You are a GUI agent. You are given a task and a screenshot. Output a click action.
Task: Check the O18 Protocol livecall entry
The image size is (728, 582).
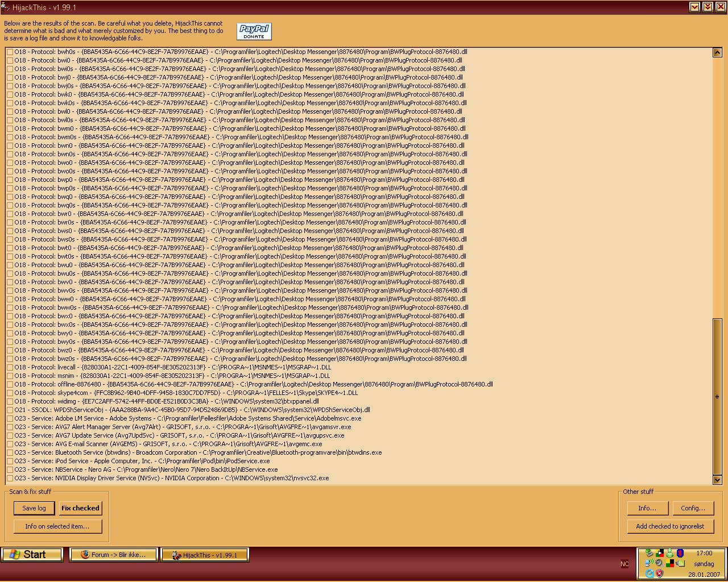pos(10,368)
